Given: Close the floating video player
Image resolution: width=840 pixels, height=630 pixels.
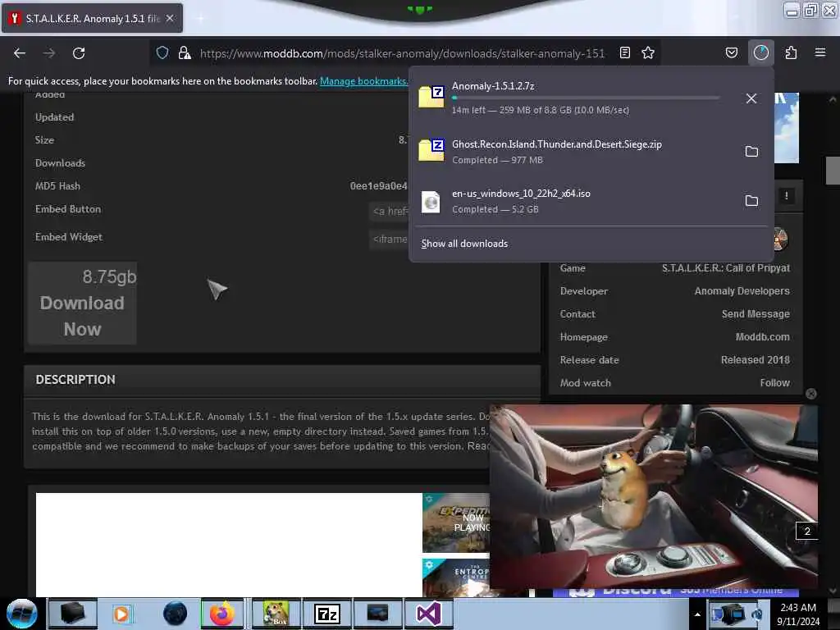Looking at the screenshot, I should pyautogui.click(x=811, y=394).
